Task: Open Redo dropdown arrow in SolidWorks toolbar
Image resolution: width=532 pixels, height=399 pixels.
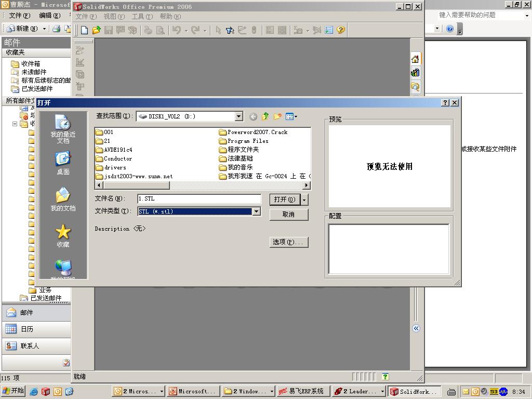Action: pos(205,31)
